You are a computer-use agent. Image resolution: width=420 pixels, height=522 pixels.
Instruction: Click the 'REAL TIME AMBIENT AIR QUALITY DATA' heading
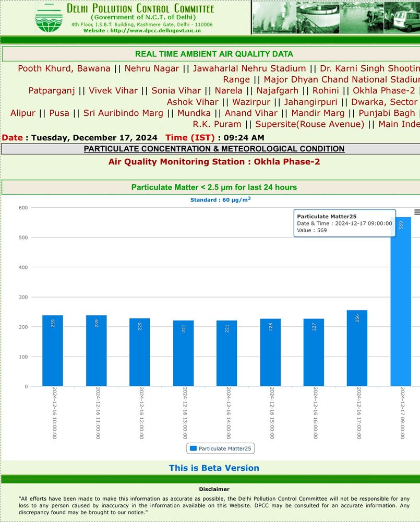[214, 54]
